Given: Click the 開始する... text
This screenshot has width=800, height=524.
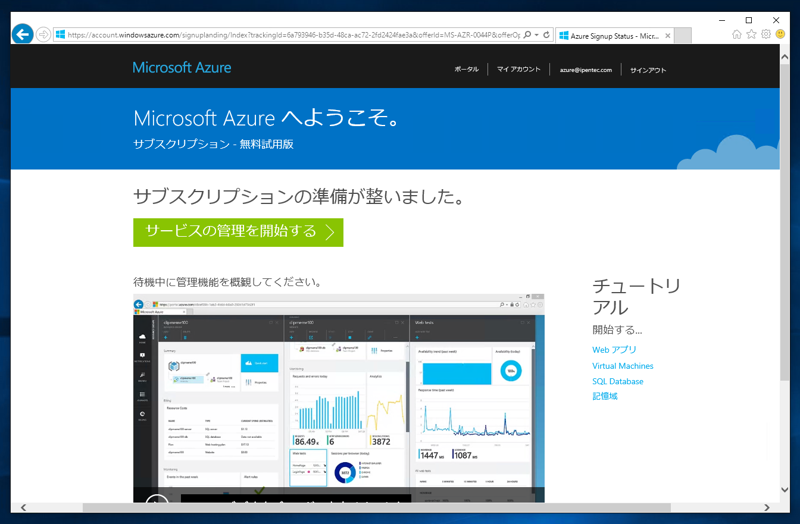Looking at the screenshot, I should [x=617, y=330].
